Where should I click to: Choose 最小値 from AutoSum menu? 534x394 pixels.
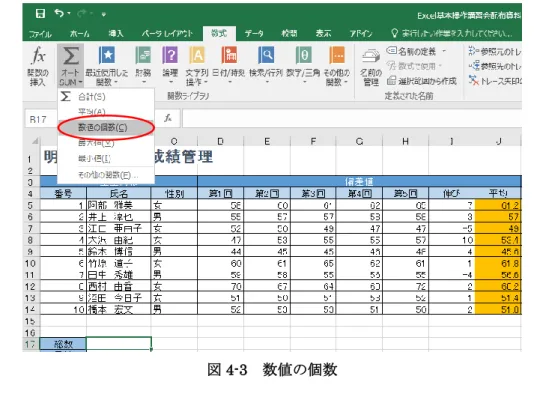coord(106,159)
